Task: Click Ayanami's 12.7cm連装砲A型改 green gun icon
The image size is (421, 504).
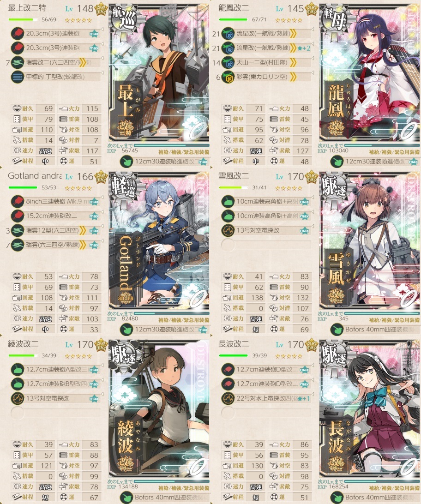Action: coord(18,370)
